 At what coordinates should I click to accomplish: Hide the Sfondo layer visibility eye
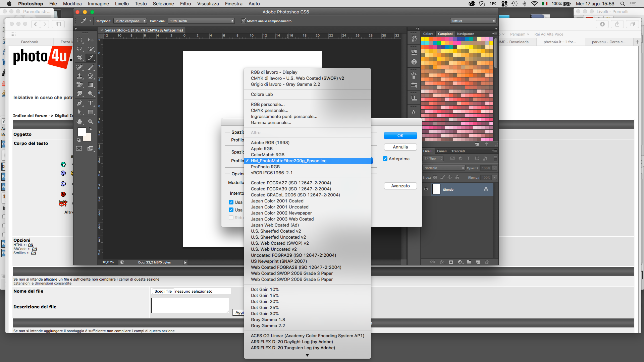tap(426, 189)
